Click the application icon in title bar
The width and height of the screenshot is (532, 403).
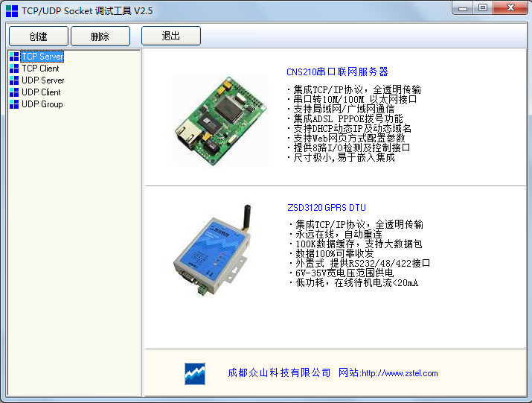click(x=12, y=11)
